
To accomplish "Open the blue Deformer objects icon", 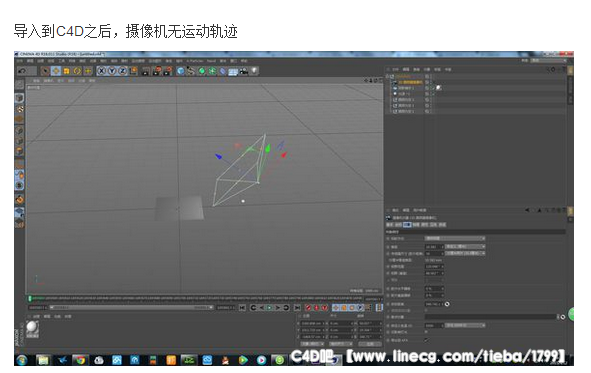I will point(223,71).
